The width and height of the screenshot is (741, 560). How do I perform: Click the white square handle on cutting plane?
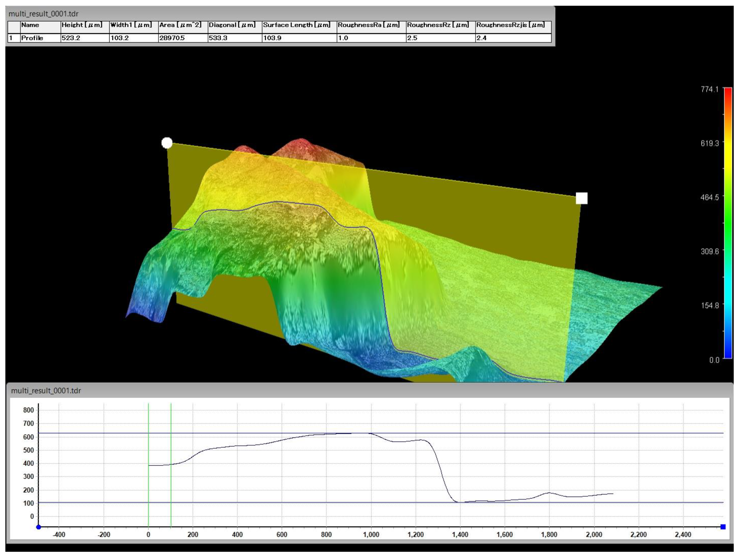(x=582, y=198)
